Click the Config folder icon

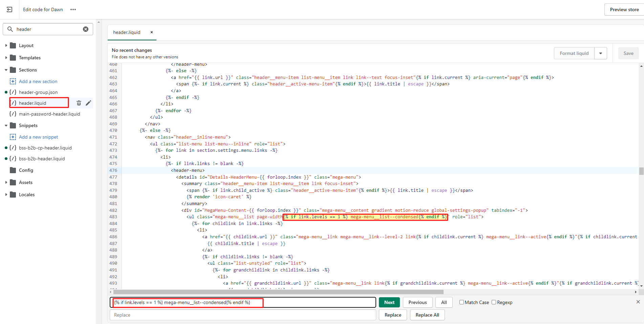click(13, 170)
